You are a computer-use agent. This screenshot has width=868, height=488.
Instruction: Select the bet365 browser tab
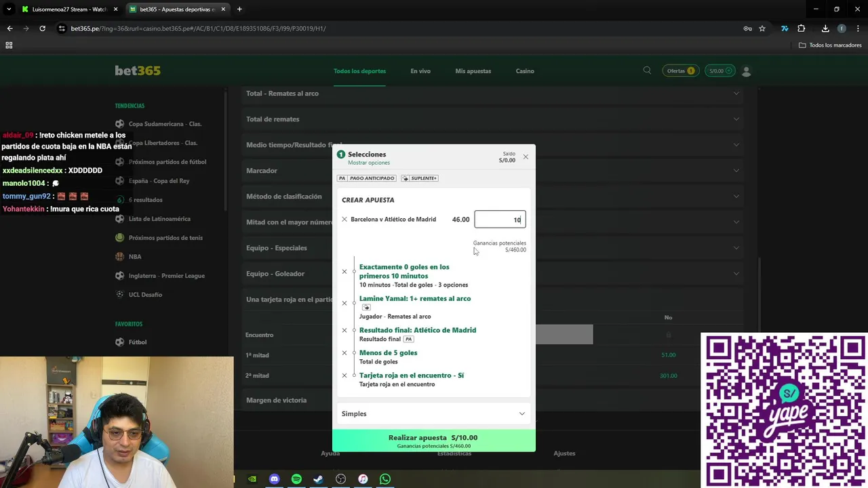[178, 9]
